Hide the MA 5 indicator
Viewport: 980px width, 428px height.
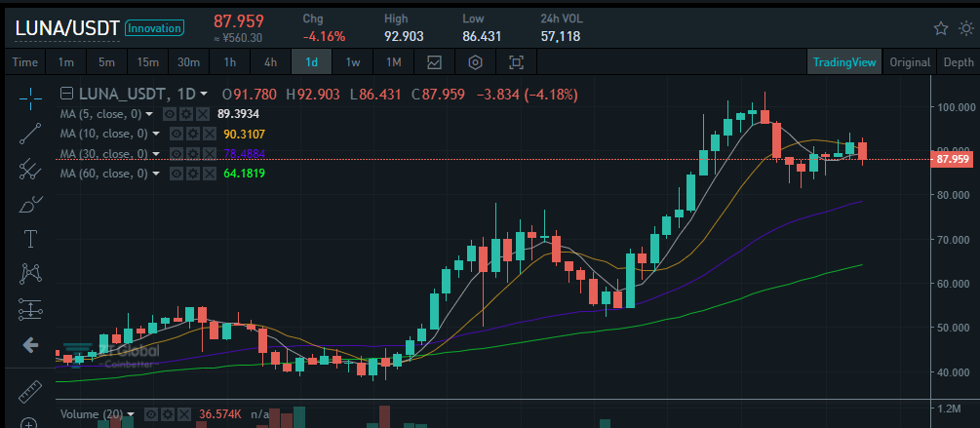click(170, 114)
